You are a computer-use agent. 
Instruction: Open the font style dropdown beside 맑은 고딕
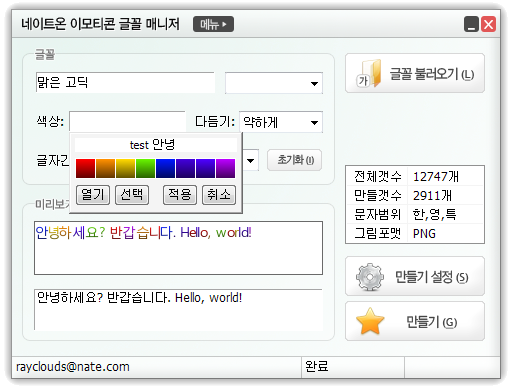pos(274,83)
